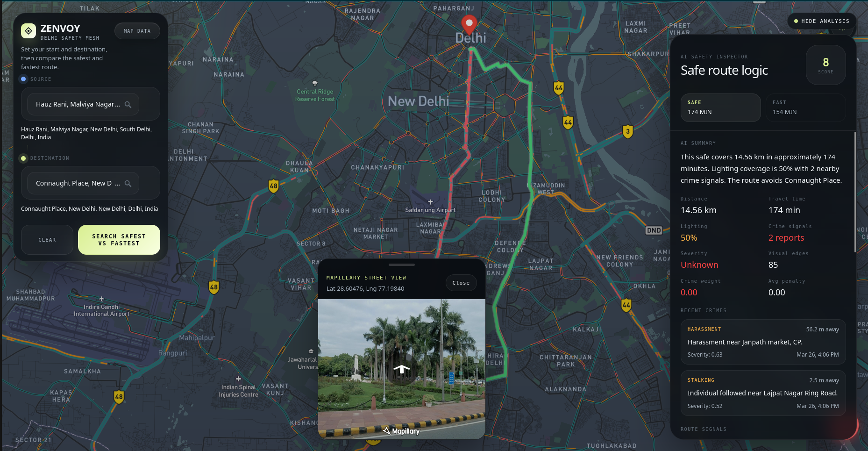Toggle HIDE ANALYSIS panel
Viewport: 868px width, 451px height.
point(822,21)
